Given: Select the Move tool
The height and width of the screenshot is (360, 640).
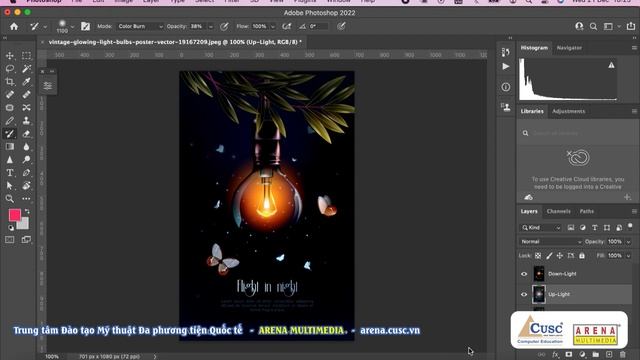Looking at the screenshot, I should [x=10, y=56].
